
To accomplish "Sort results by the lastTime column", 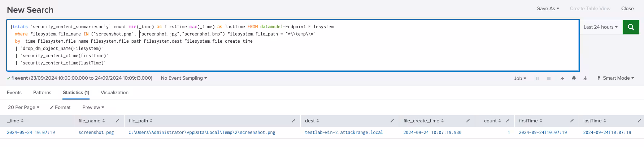I will coord(595,121).
